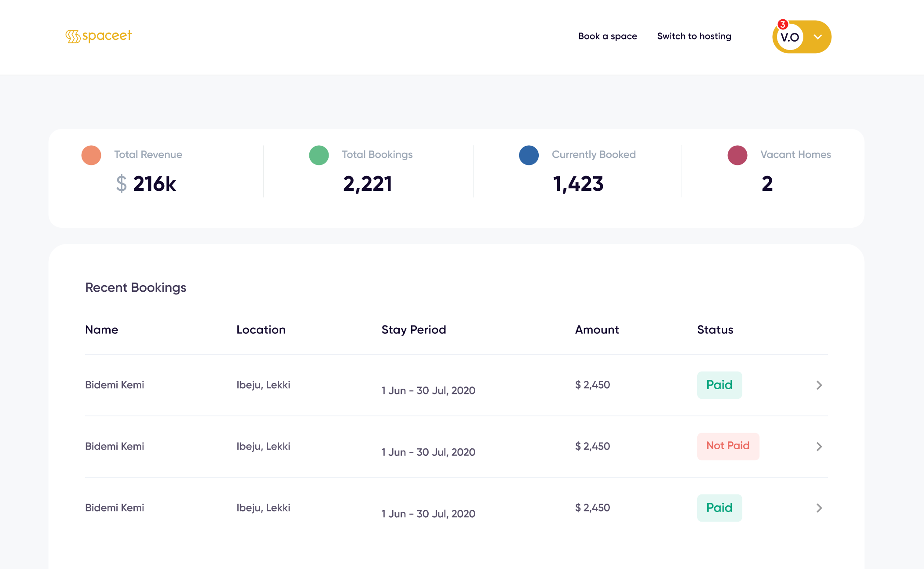Expand the profile account dropdown chevron
The width and height of the screenshot is (924, 569).
(x=817, y=37)
